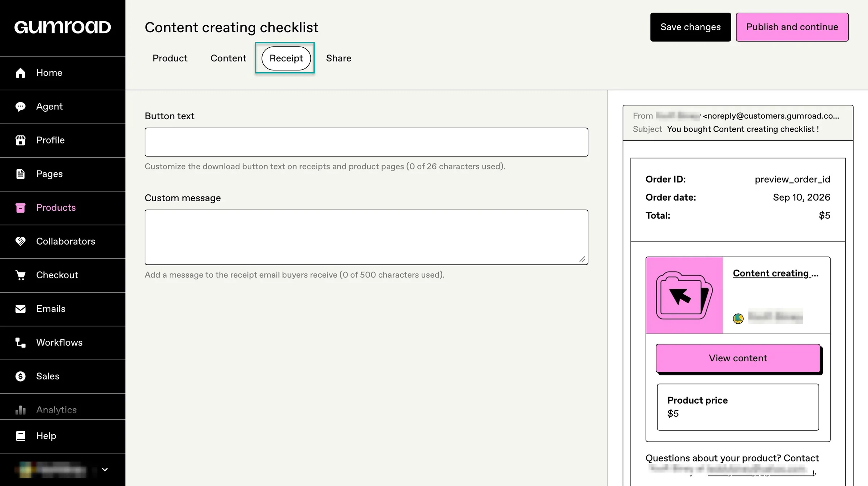The image size is (868, 486).
Task: Open the Share tab
Action: [339, 58]
